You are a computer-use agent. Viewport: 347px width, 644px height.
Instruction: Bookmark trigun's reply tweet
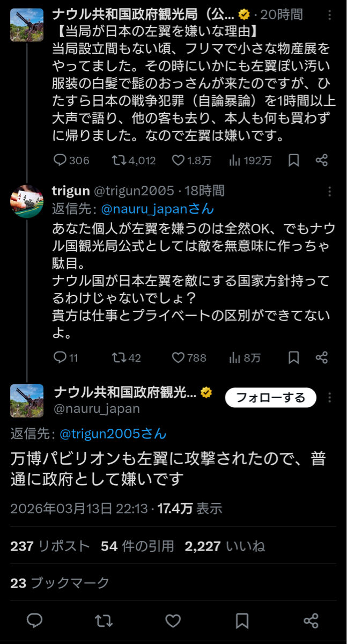point(293,357)
